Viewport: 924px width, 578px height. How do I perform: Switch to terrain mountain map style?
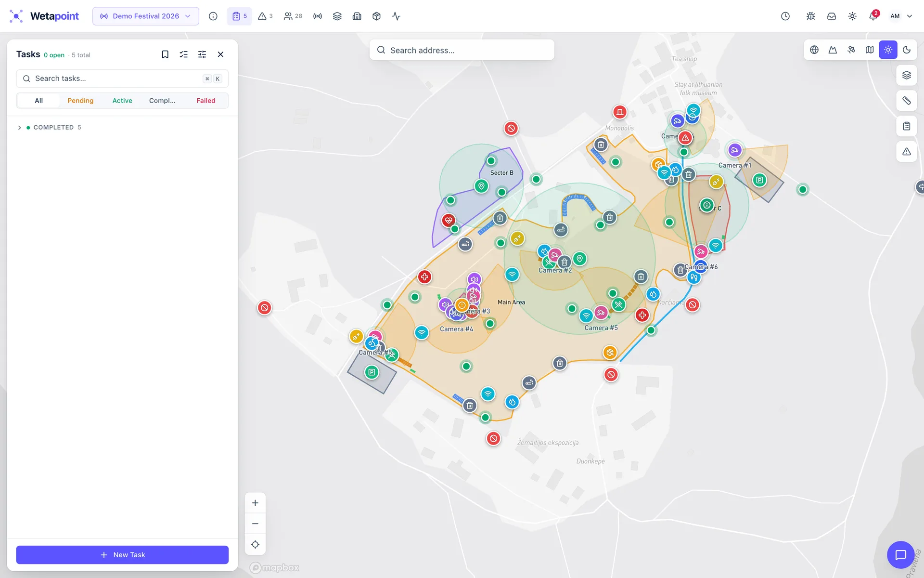pos(833,50)
